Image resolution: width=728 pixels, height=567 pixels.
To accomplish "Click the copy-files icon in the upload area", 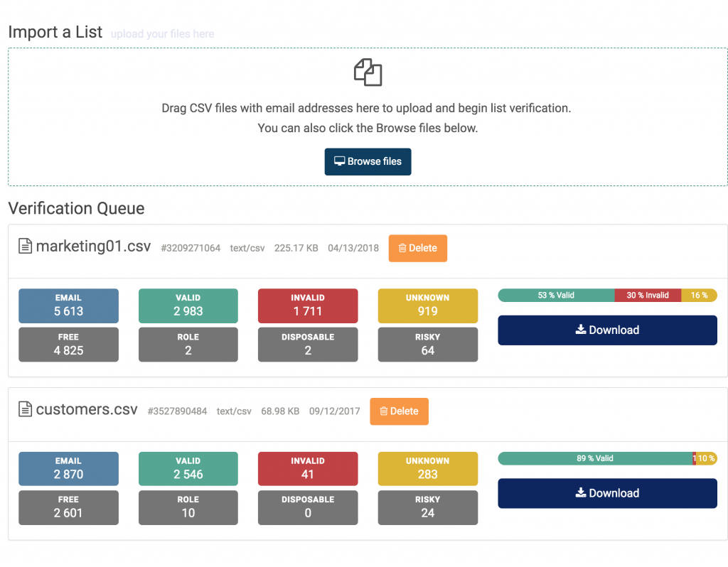I will (368, 72).
